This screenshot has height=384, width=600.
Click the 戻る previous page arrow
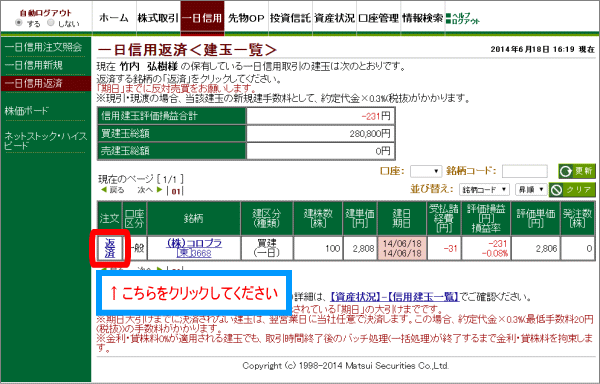coord(112,190)
